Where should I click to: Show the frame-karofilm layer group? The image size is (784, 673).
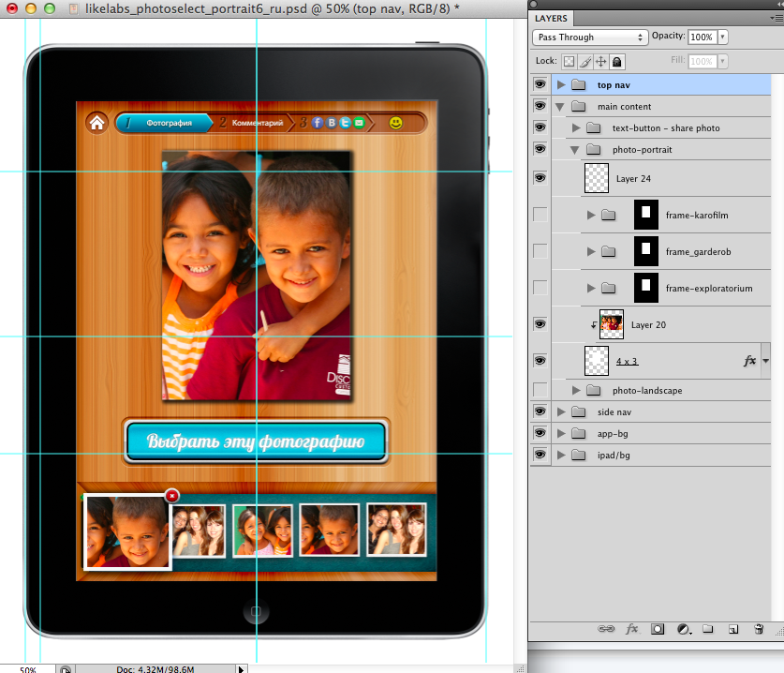pyautogui.click(x=540, y=215)
